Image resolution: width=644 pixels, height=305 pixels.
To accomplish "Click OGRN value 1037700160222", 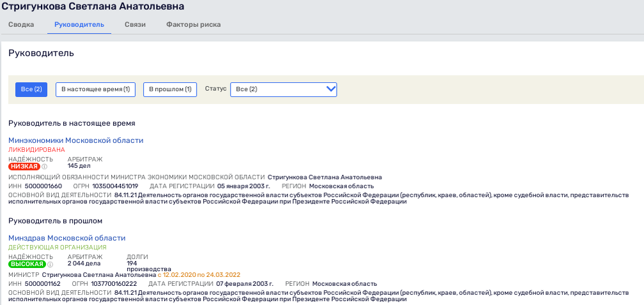I will (114, 284).
